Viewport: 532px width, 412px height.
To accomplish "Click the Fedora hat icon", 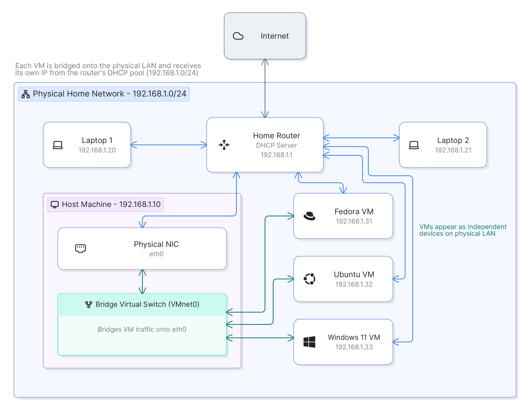I will (x=309, y=216).
